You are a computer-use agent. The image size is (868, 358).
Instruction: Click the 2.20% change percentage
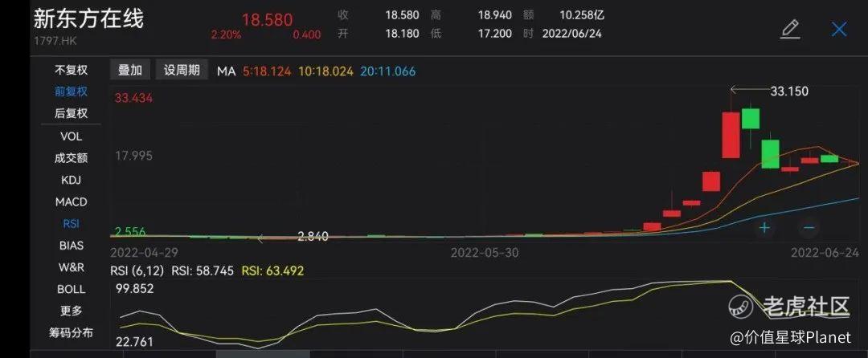(x=225, y=35)
